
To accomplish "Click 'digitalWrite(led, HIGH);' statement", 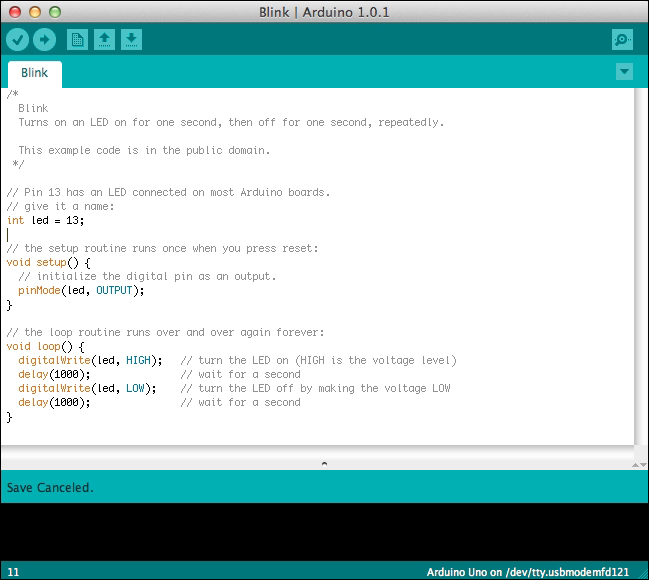I will tap(90, 361).
